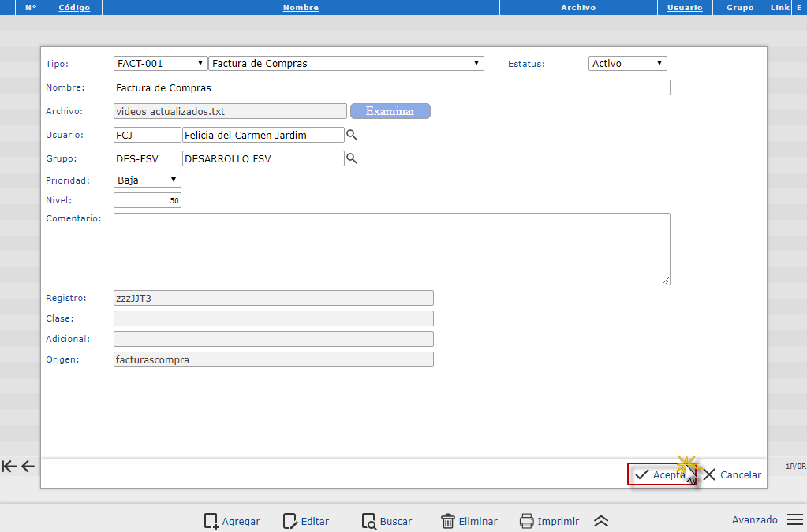Click the Felicia del Carmen Jardim field
807x532 pixels.
click(263, 135)
